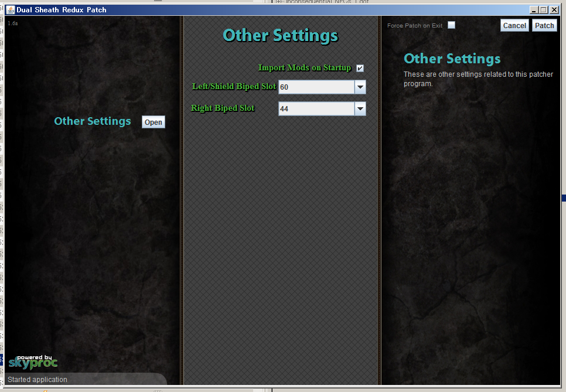Click the Other Settings heading in help panel
The width and height of the screenshot is (566, 392).
point(452,59)
